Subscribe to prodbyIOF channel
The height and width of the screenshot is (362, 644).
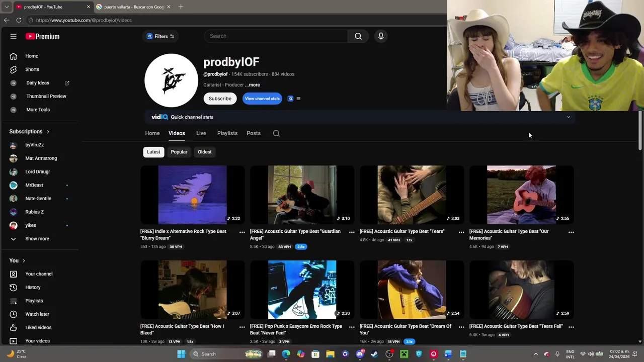tap(220, 99)
